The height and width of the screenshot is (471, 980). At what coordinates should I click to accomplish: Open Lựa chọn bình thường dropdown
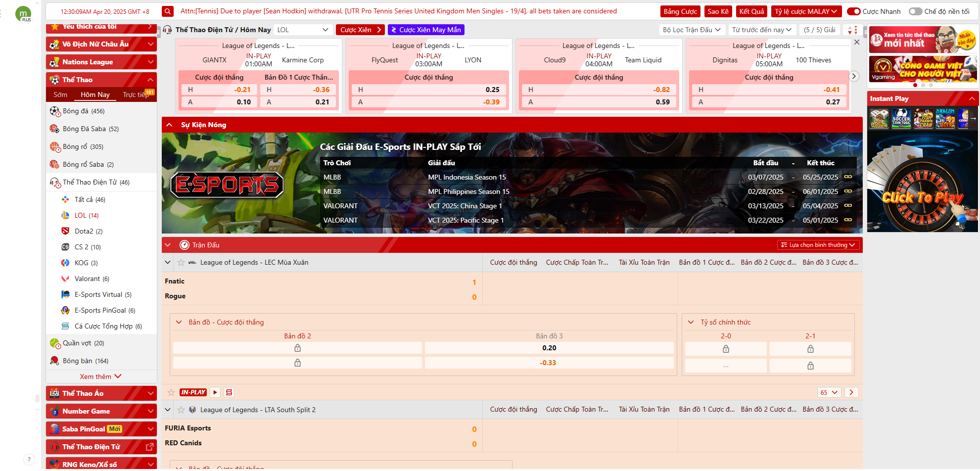tap(818, 245)
